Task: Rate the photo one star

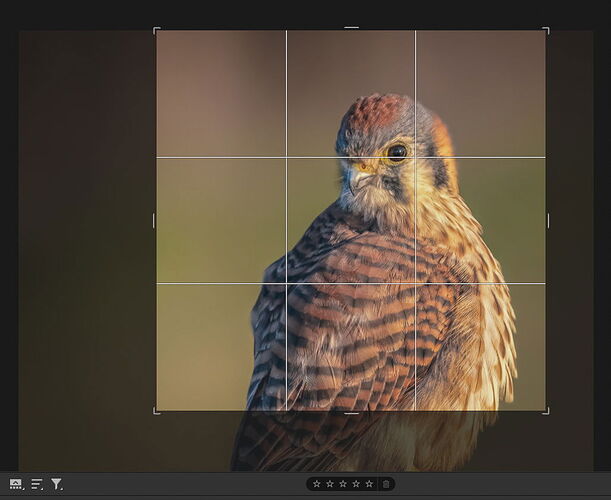Action: point(317,484)
